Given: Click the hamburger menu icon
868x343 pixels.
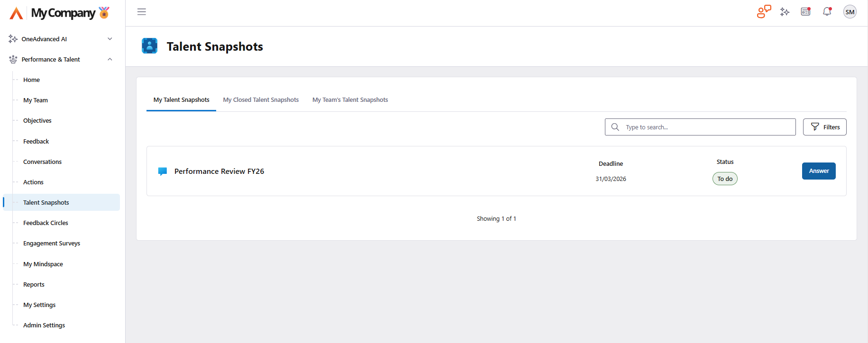Looking at the screenshot, I should [x=141, y=12].
